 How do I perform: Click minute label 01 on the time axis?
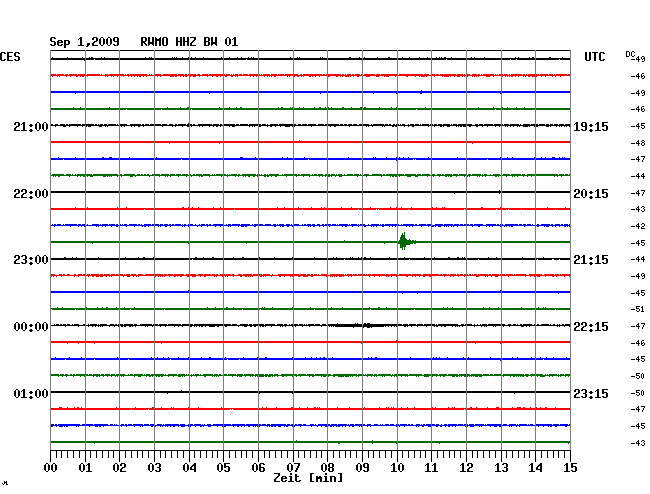[85, 468]
